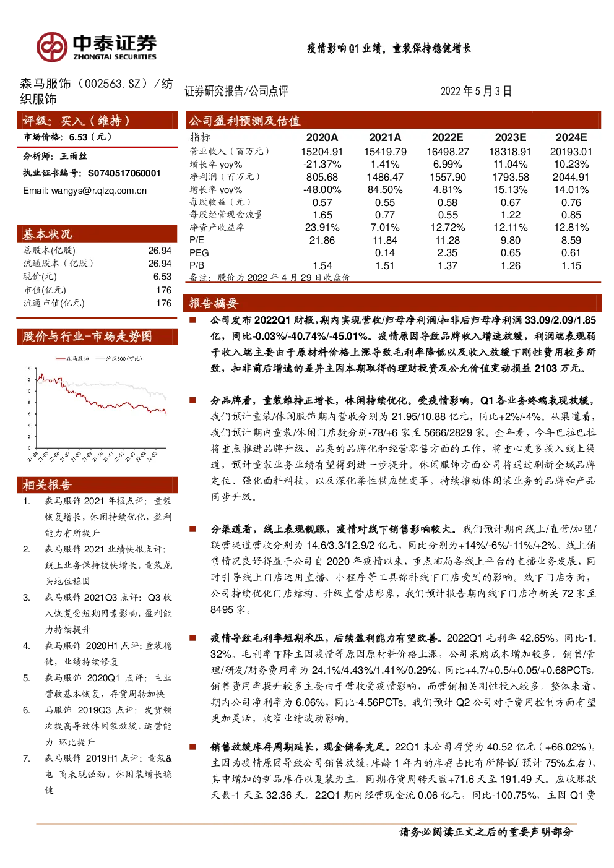Open related report 7 2019H1点评
Viewport: 614px width, 868px height.
pyautogui.click(x=108, y=774)
